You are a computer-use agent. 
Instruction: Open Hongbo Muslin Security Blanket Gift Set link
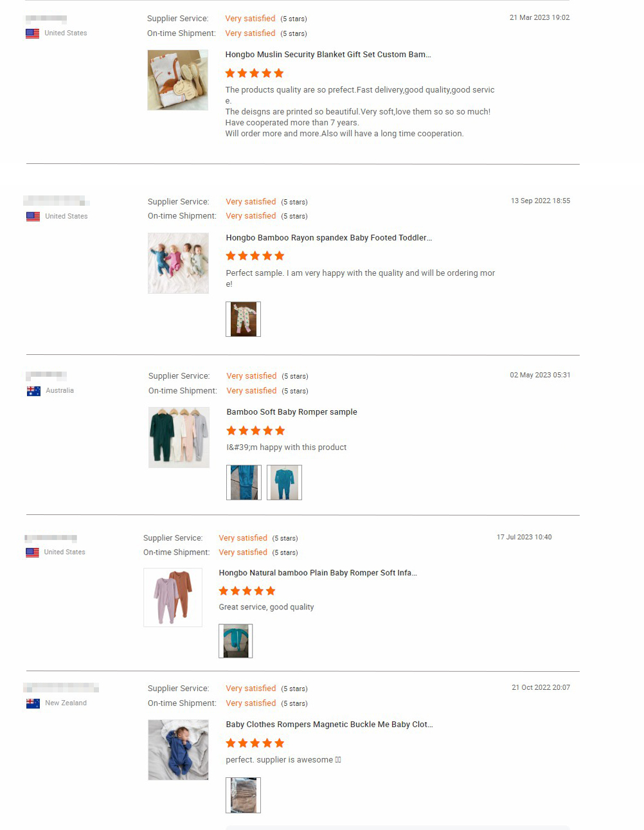tap(328, 55)
